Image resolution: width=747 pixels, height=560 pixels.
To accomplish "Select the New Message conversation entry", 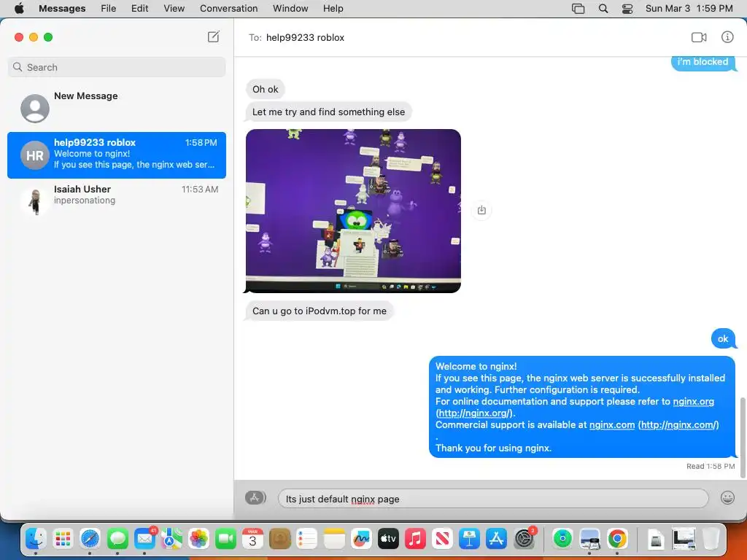I will click(116, 108).
